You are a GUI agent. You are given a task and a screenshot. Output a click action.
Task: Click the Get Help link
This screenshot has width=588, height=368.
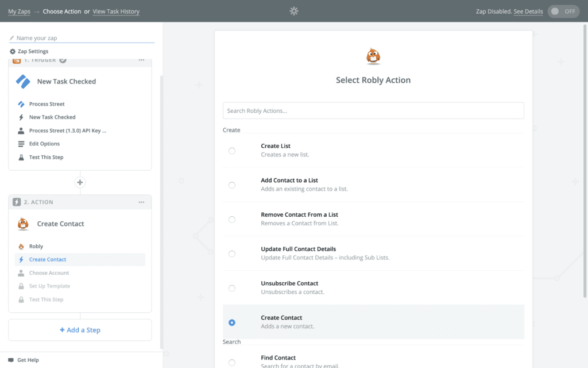28,360
